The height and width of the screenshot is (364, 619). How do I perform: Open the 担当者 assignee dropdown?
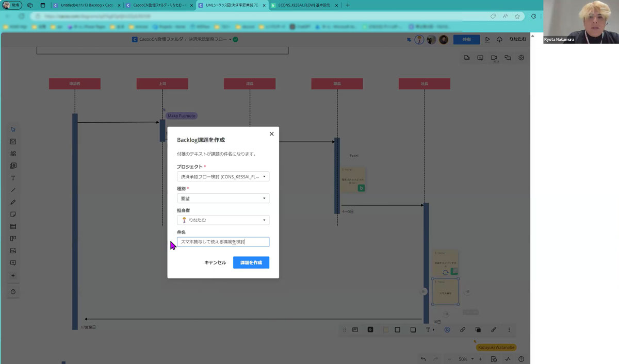pos(223,220)
